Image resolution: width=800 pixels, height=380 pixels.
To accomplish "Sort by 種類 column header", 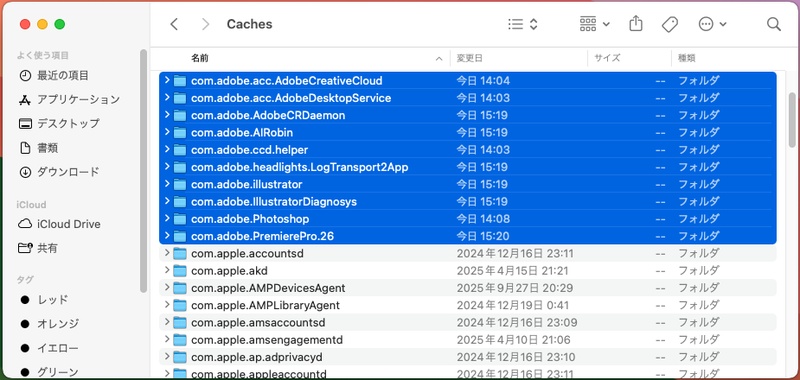I will 686,58.
